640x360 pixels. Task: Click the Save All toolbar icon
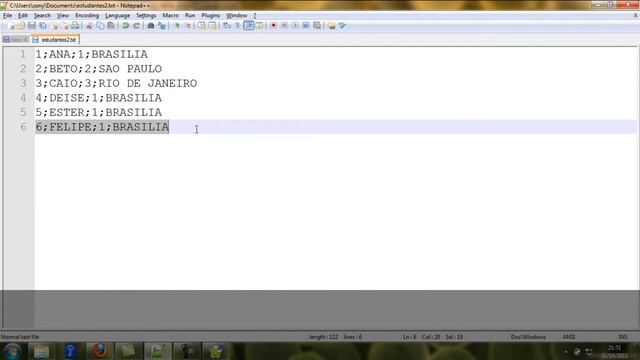pos(42,26)
